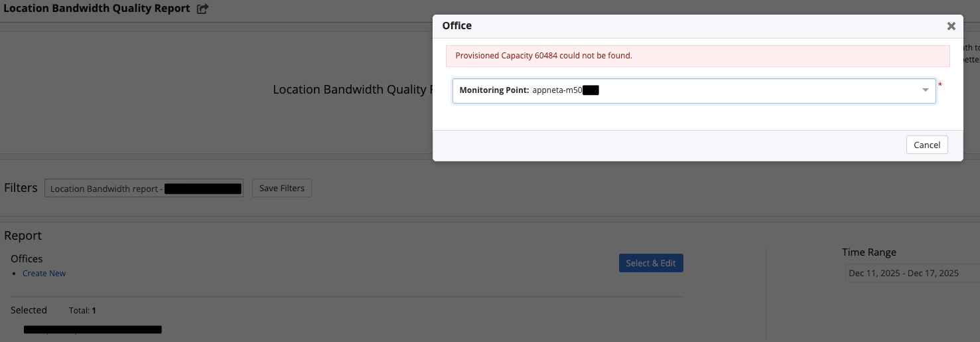Viewport: 980px width, 342px height.
Task: Click the blue Select & Edit button
Action: (651, 263)
